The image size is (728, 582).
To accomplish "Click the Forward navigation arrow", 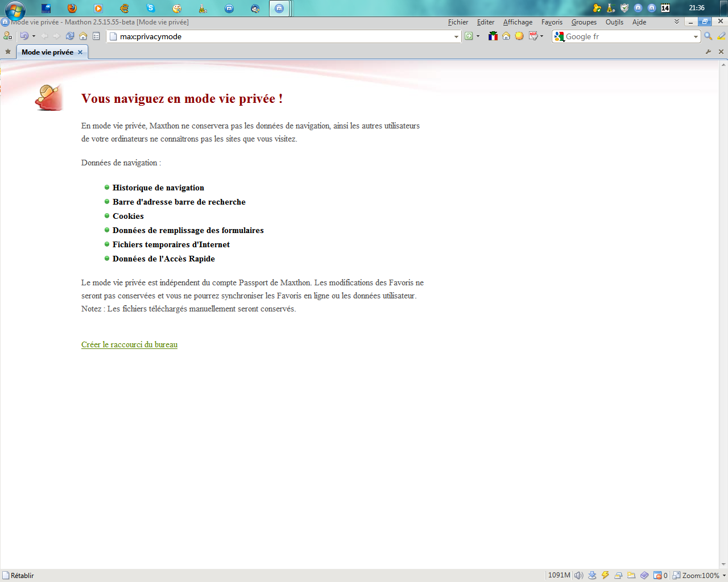I will pyautogui.click(x=56, y=36).
